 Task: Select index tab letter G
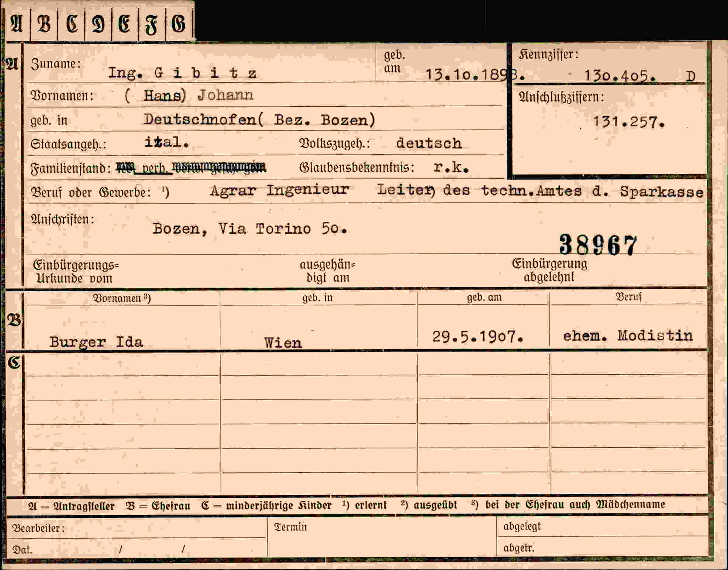pyautogui.click(x=179, y=24)
